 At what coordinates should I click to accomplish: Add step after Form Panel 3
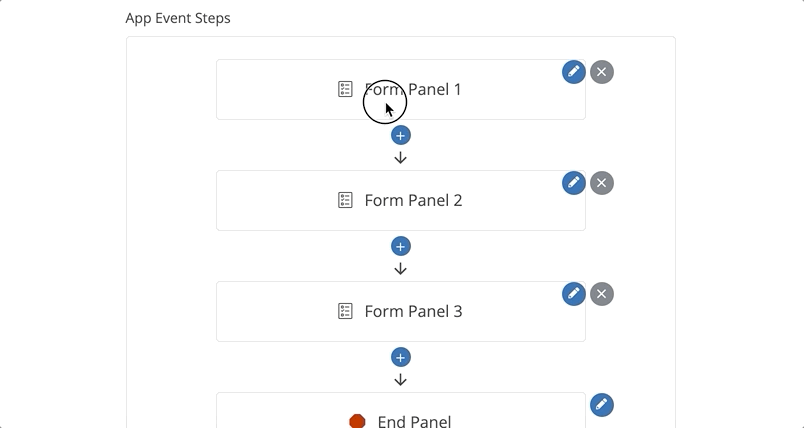[x=401, y=357]
